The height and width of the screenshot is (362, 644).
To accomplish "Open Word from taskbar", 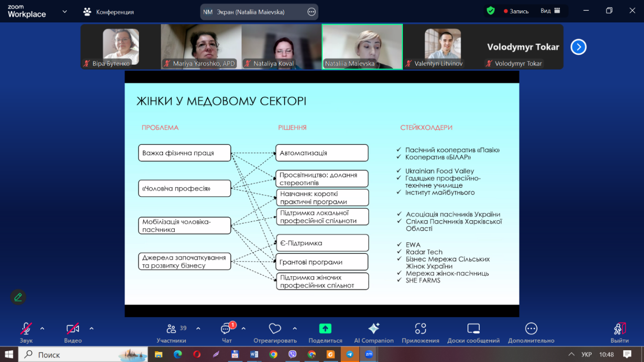I will [x=254, y=354].
